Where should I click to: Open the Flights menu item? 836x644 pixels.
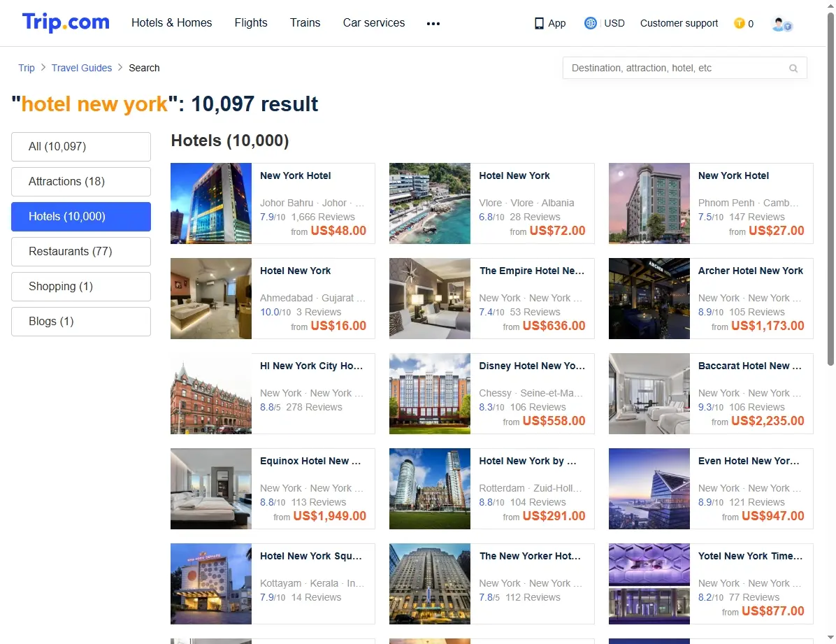(251, 22)
